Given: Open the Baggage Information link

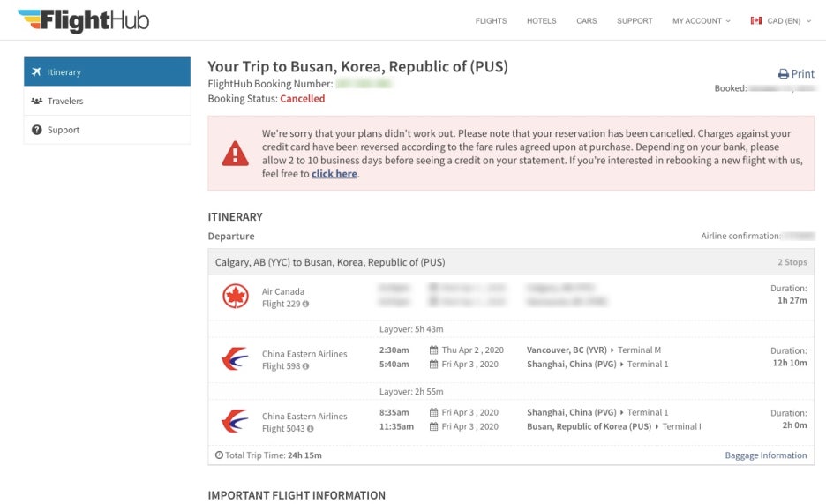Looking at the screenshot, I should tap(765, 455).
